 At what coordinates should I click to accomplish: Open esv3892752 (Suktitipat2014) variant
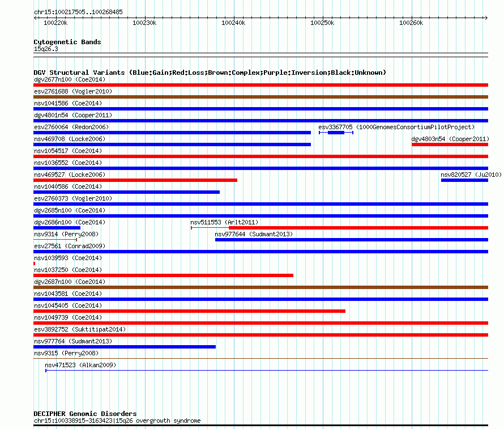80,329
